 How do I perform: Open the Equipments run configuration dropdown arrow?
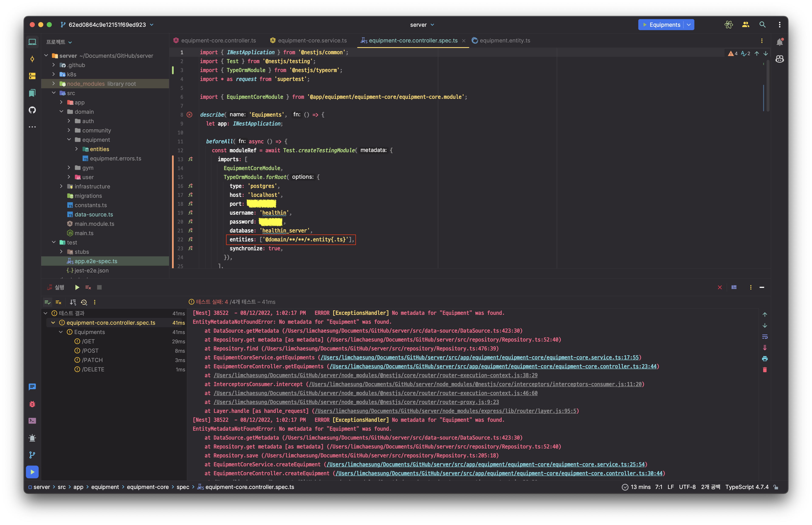coord(689,25)
